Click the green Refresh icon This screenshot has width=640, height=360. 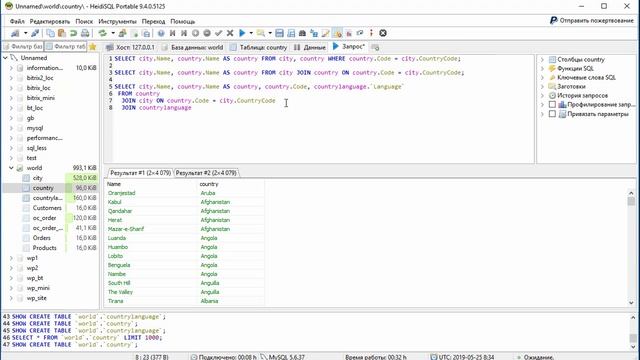click(102, 33)
